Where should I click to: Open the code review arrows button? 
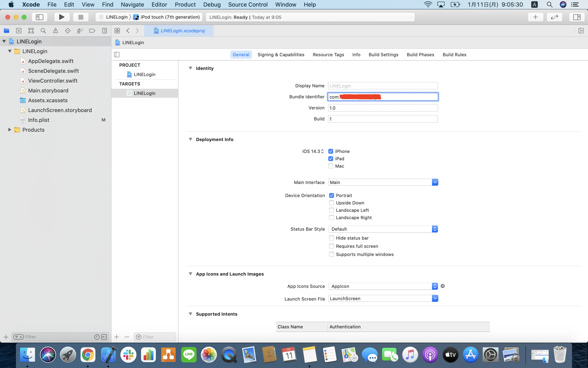coord(554,17)
